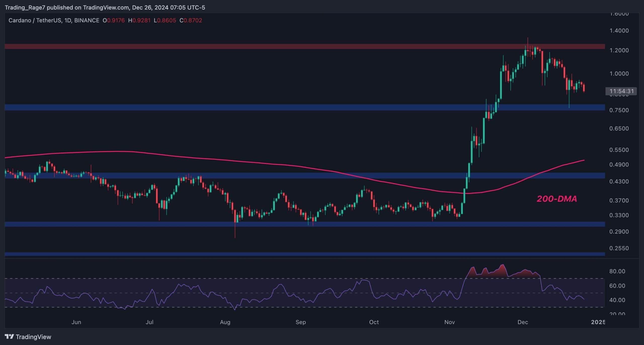Click the TradingView logo icon

tap(9, 336)
